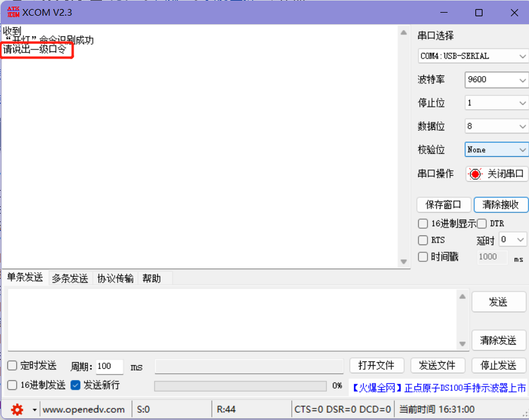Image resolution: width=529 pixels, height=420 pixels.
Task: Click the scroll-down arrow in the receive area
Action: coord(404,262)
